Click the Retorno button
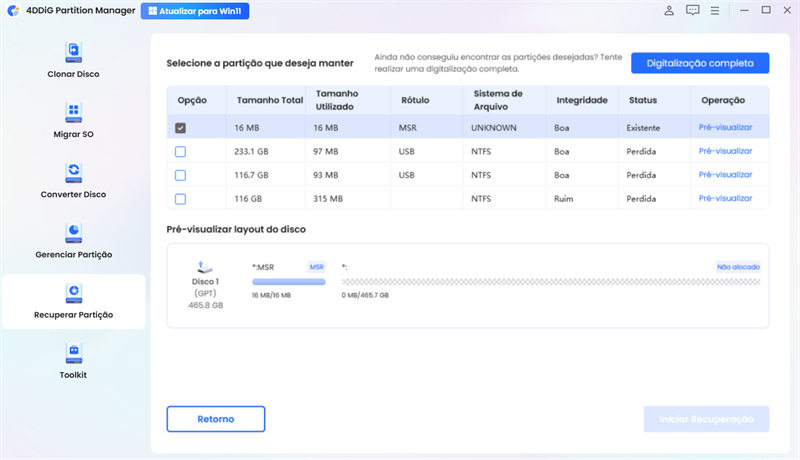The image size is (800, 460). tap(215, 418)
